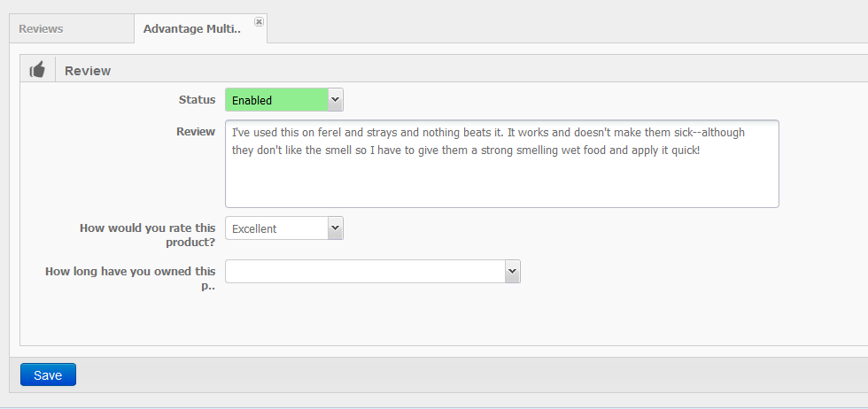The height and width of the screenshot is (409, 868).
Task: Open the ownership duration dropdown arrow
Action: click(x=513, y=271)
